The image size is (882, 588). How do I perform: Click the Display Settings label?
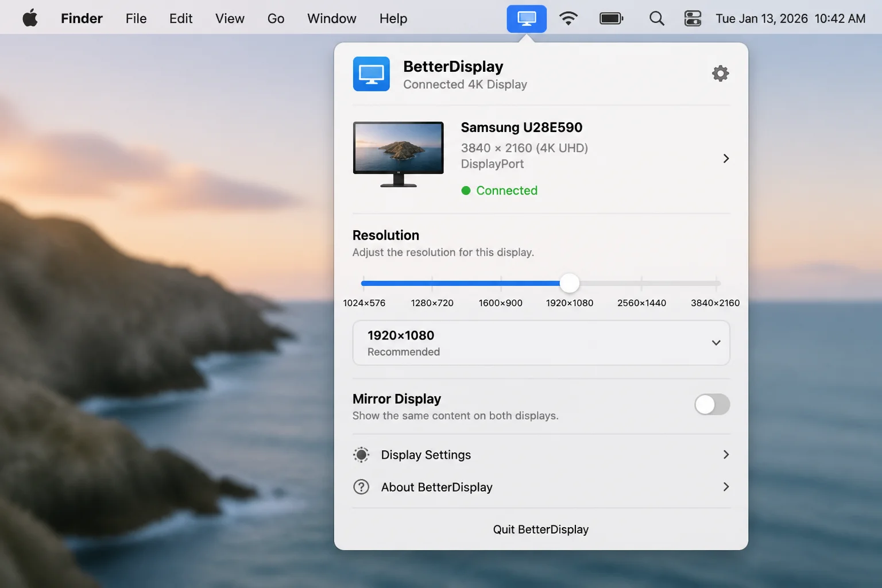(426, 455)
